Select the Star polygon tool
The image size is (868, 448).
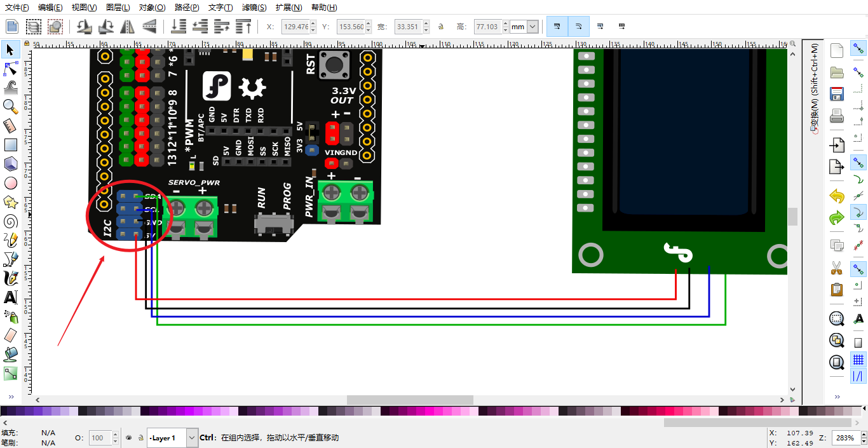tap(11, 202)
